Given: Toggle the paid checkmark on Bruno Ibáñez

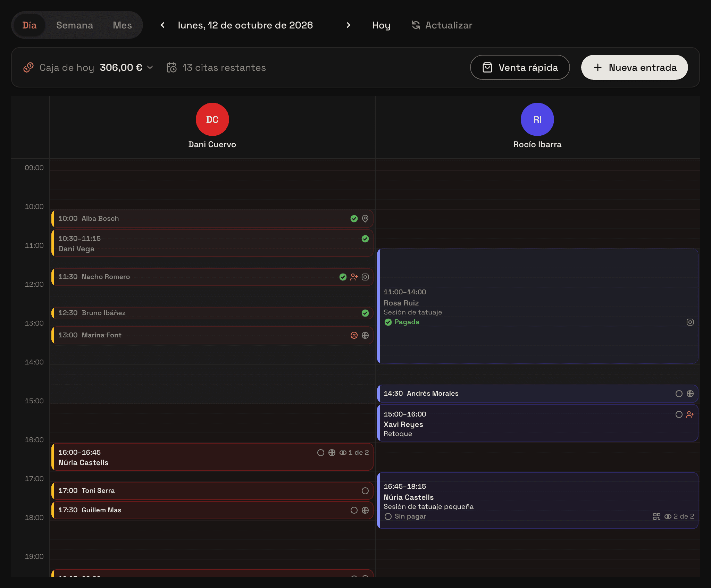Looking at the screenshot, I should point(365,313).
